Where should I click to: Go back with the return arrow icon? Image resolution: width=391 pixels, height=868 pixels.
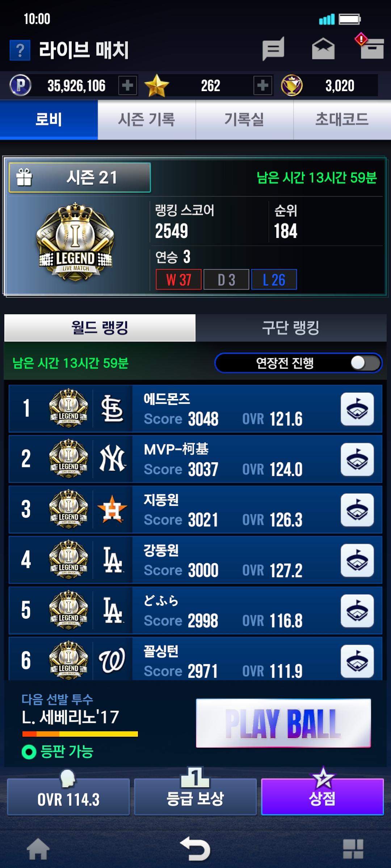pos(195,848)
